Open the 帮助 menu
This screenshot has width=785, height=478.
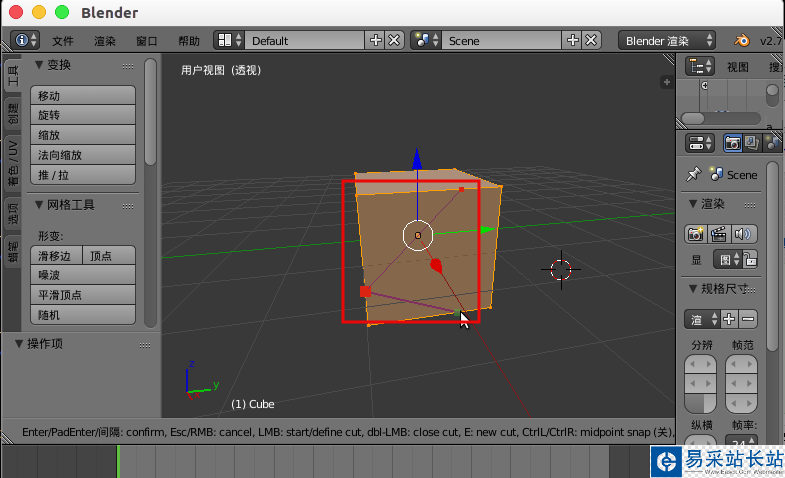pyautogui.click(x=189, y=41)
